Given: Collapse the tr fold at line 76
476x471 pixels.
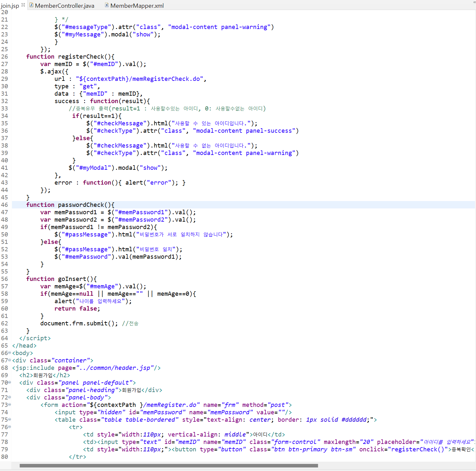Looking at the screenshot, I should [x=10, y=427].
